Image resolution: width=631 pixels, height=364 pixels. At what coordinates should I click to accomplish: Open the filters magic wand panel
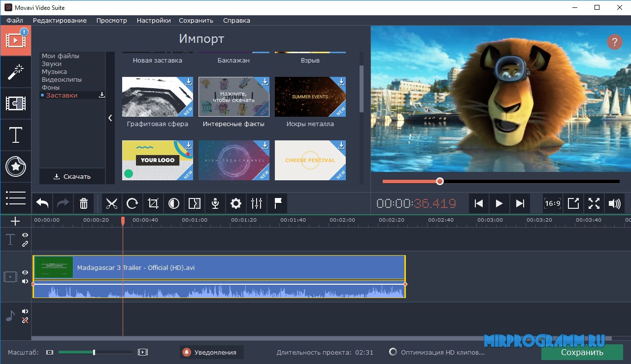tap(16, 72)
